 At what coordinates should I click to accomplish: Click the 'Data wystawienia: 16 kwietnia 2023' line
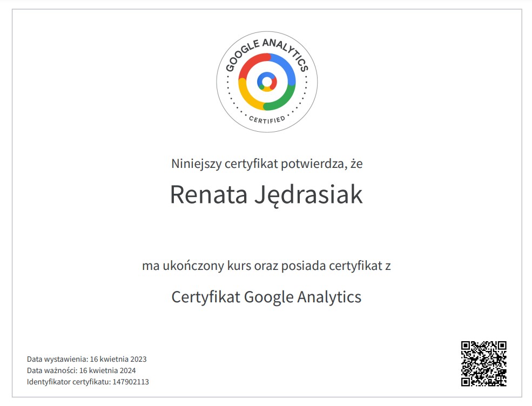coord(87,359)
